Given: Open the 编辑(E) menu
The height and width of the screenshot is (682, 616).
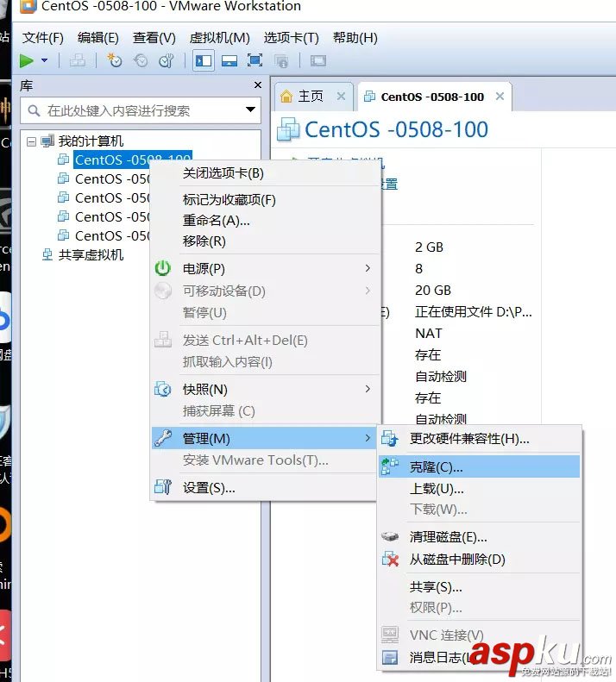Looking at the screenshot, I should click(98, 38).
